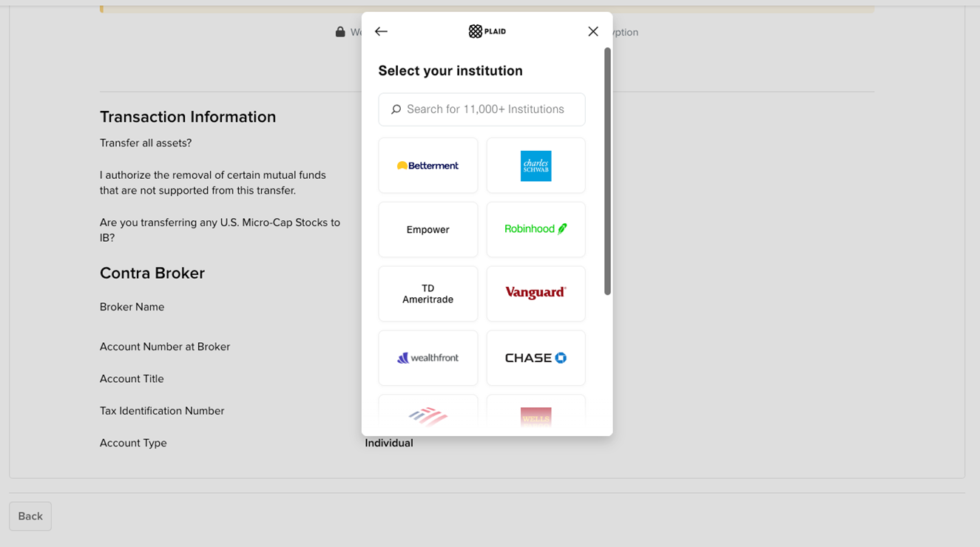This screenshot has width=980, height=547.
Task: Select the Chase institution tile
Action: click(x=535, y=358)
